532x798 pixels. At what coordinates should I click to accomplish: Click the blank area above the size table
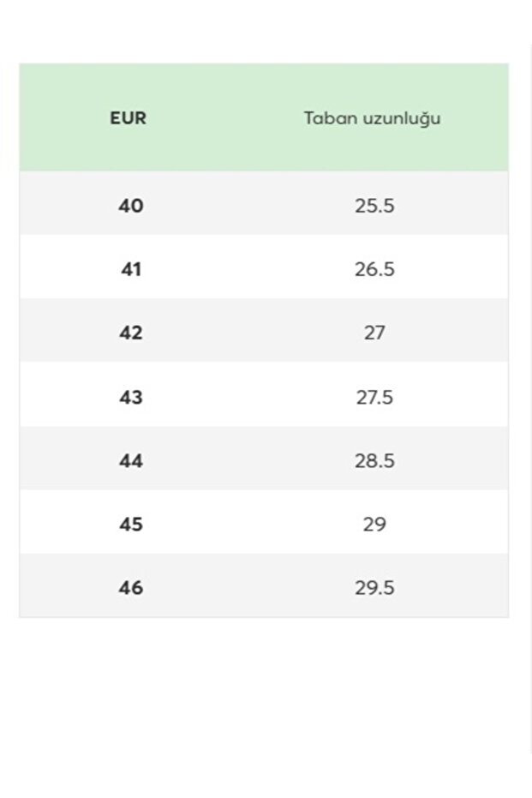point(264,30)
